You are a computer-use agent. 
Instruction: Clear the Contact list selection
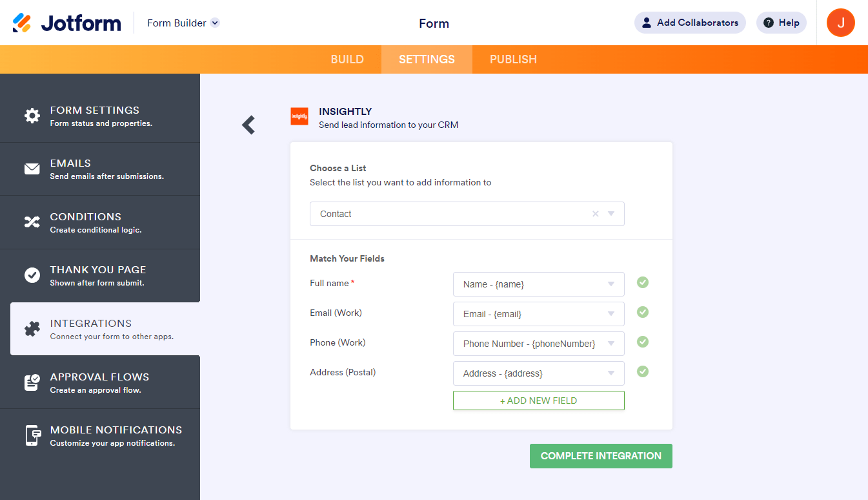[x=596, y=214]
